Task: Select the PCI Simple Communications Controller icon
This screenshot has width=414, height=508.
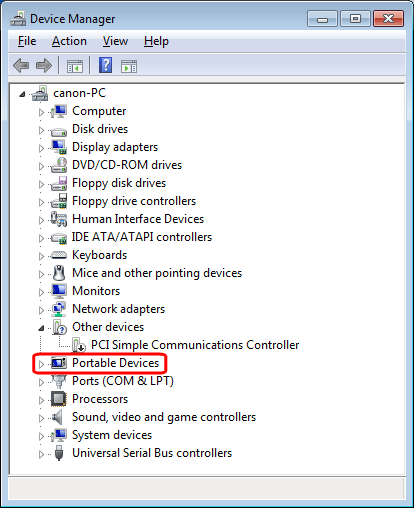Action: click(79, 345)
